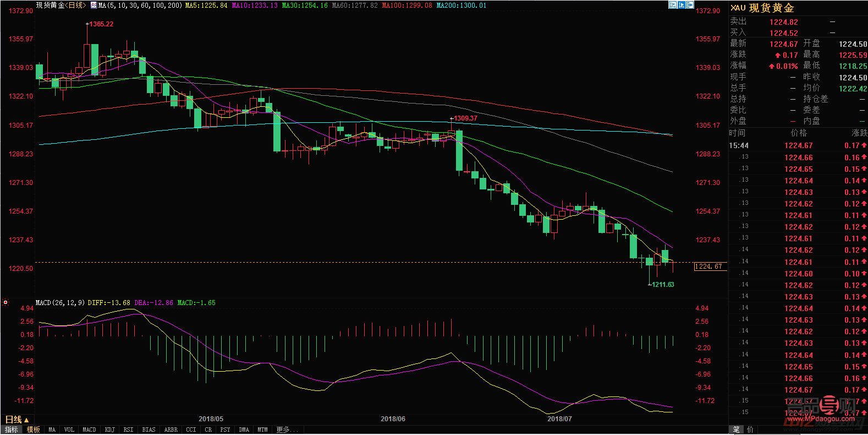The image size is (868, 435).
Task: Click the first chart layout icon at top right
Action: pyautogui.click(x=672, y=5)
